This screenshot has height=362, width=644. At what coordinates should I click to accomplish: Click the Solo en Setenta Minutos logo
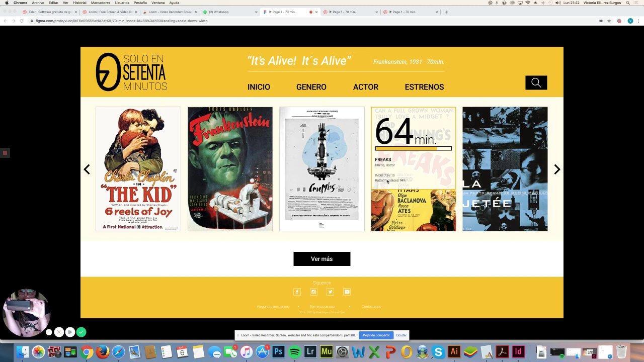132,72
